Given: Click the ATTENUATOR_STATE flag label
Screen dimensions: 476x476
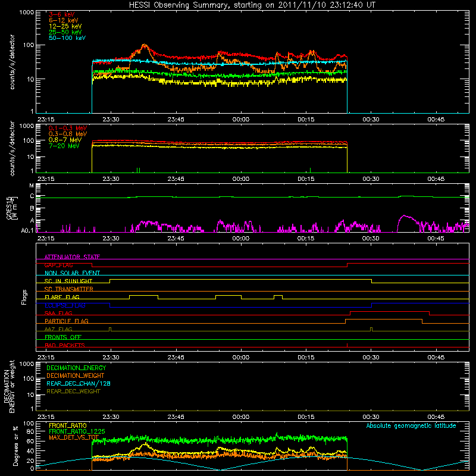Looking at the screenshot, I should (x=72, y=257).
